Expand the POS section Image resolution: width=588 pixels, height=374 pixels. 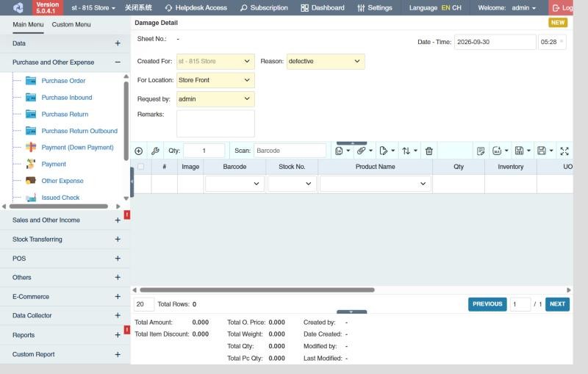click(118, 258)
